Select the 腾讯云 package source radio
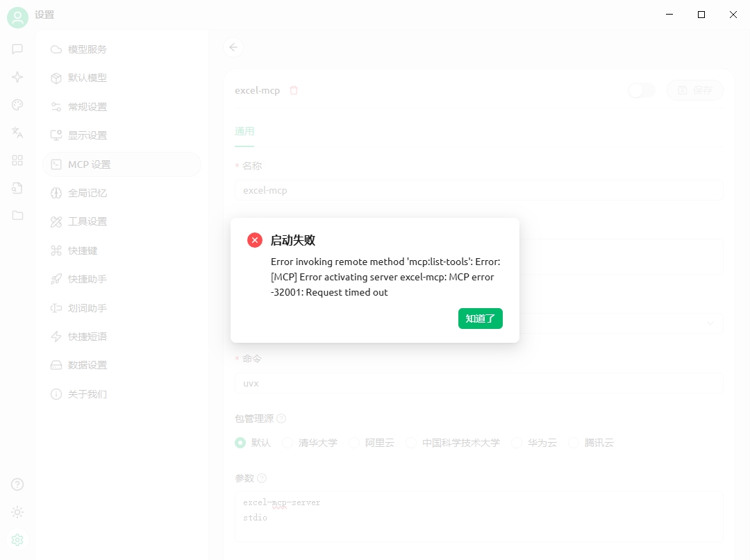The image size is (750, 560). click(x=574, y=443)
